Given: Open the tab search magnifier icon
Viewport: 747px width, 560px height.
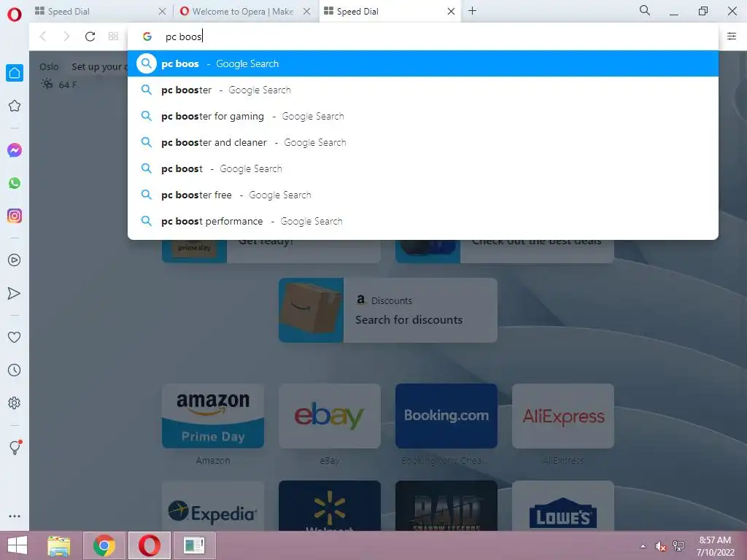Looking at the screenshot, I should pos(645,10).
